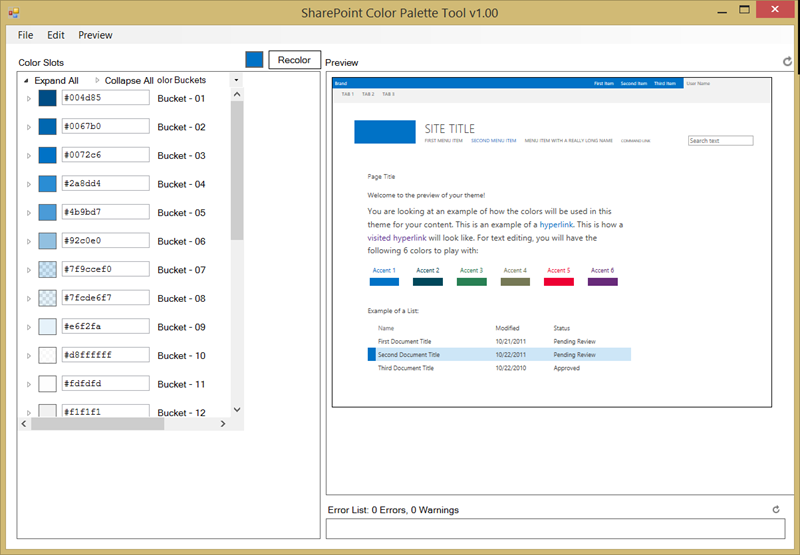
Task: Click TAB 3 in preview ribbon
Action: [388, 94]
